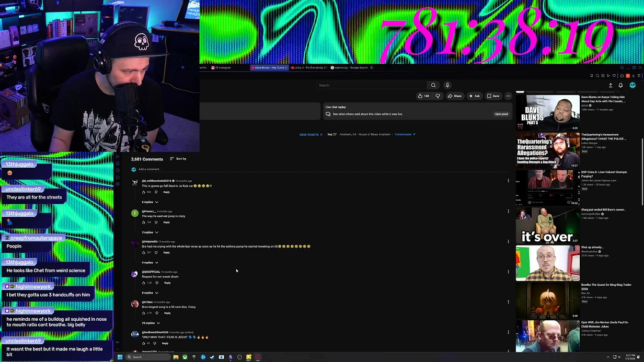Click the YouTube search input field
The height and width of the screenshot is (362, 644).
[372, 85]
